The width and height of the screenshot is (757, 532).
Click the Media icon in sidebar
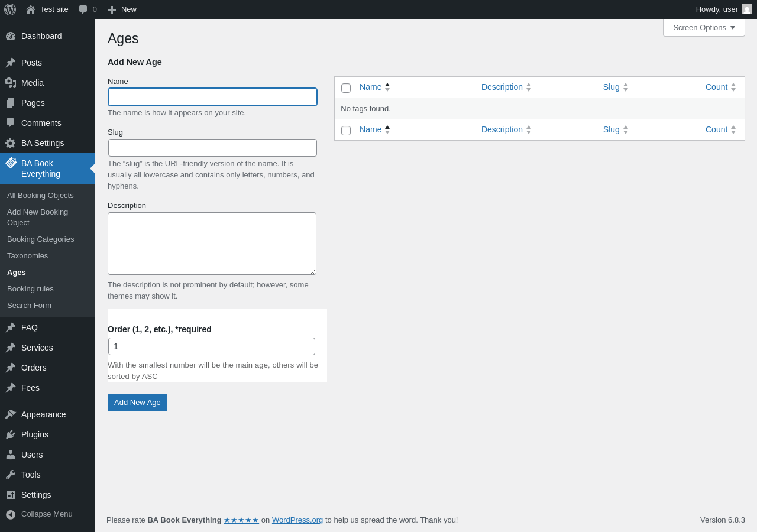(11, 83)
